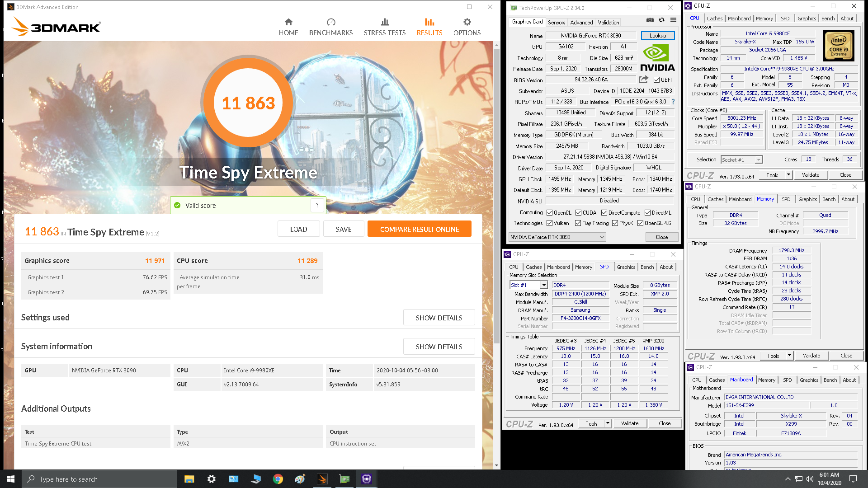Toggle the PhysX checkbox

pos(615,223)
